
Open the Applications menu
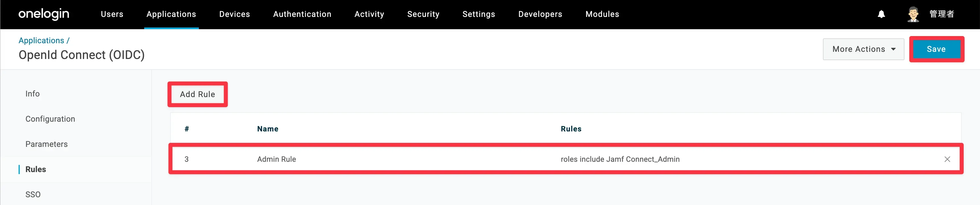[171, 14]
